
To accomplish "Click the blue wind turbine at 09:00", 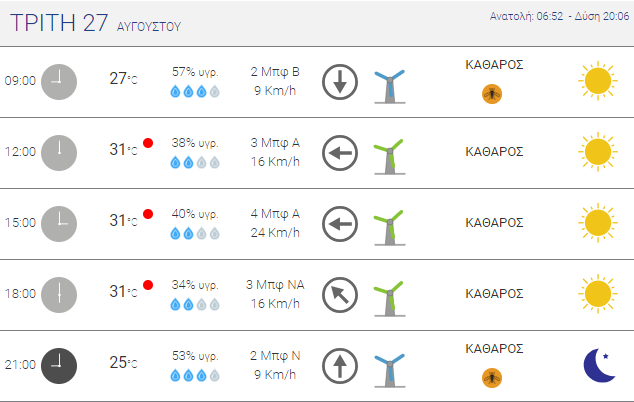I will coord(388,84).
